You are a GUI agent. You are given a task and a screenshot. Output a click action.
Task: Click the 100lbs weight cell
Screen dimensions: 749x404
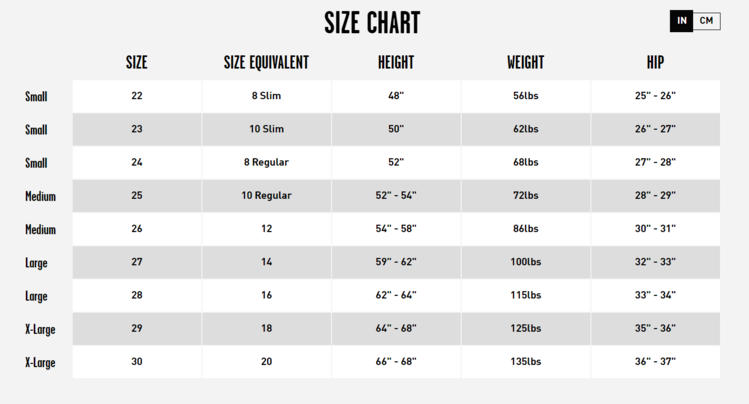pyautogui.click(x=526, y=262)
